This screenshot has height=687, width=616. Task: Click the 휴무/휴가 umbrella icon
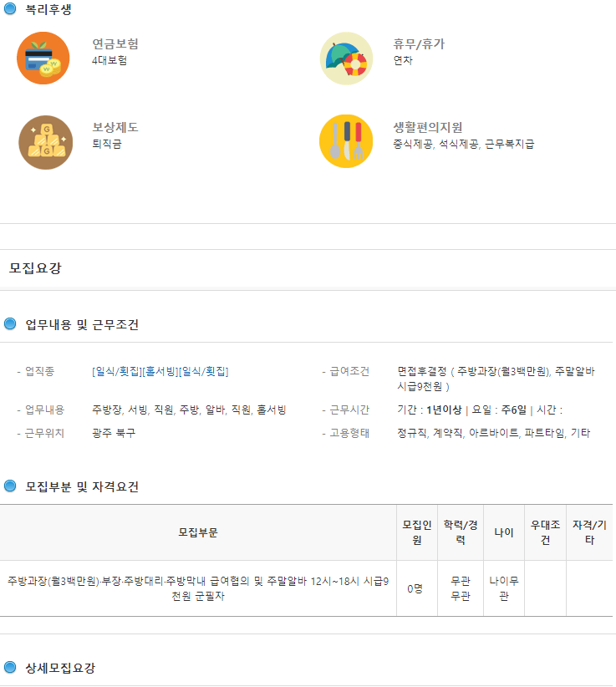(x=346, y=59)
